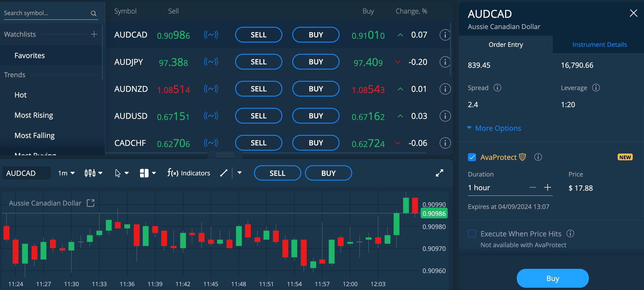Click the expand to fullscreen icon
The image size is (644, 290).
[x=440, y=172]
